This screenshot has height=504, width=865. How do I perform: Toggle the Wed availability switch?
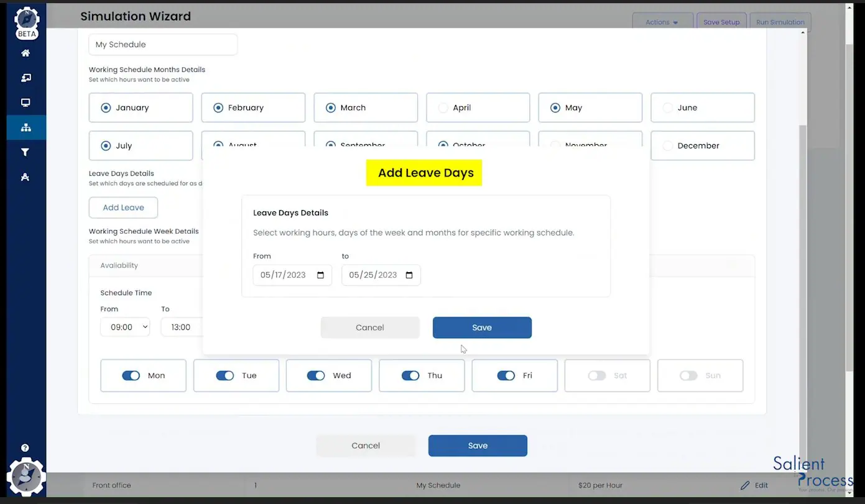[316, 375]
